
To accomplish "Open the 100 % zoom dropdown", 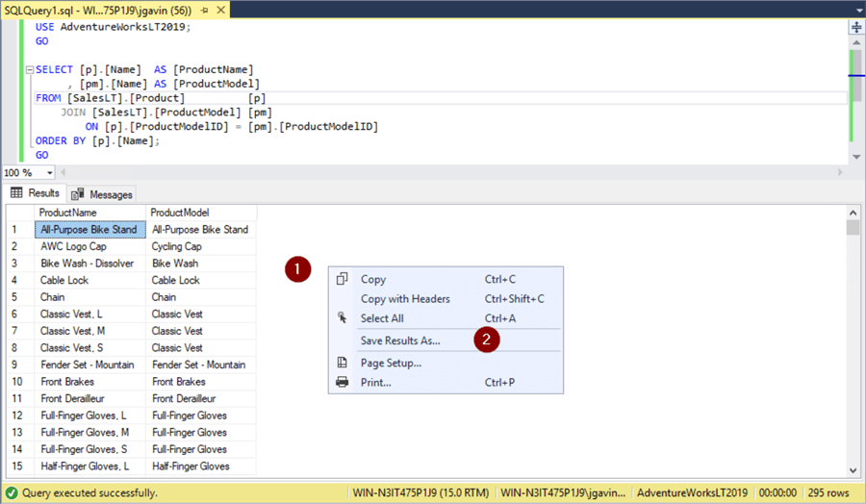I will pos(50,173).
